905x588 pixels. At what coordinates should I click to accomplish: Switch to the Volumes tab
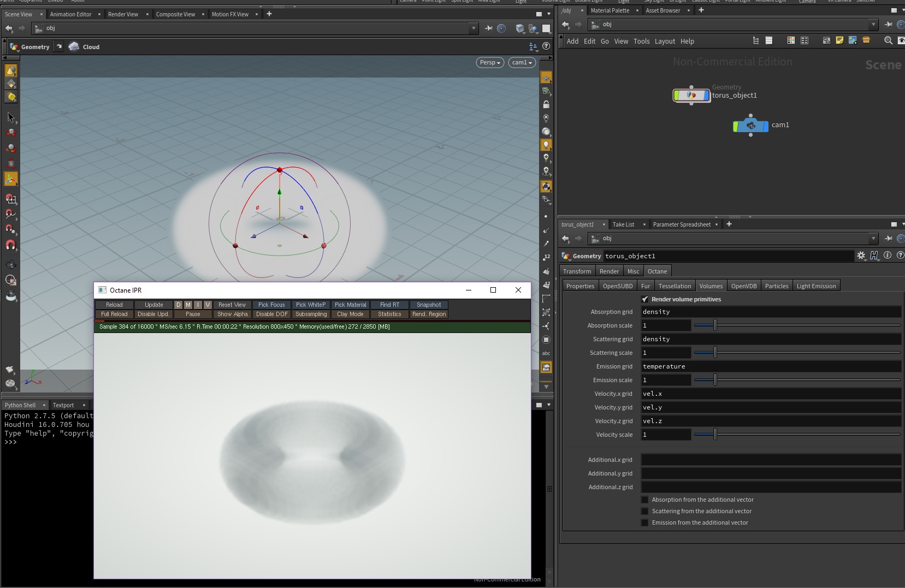click(711, 286)
